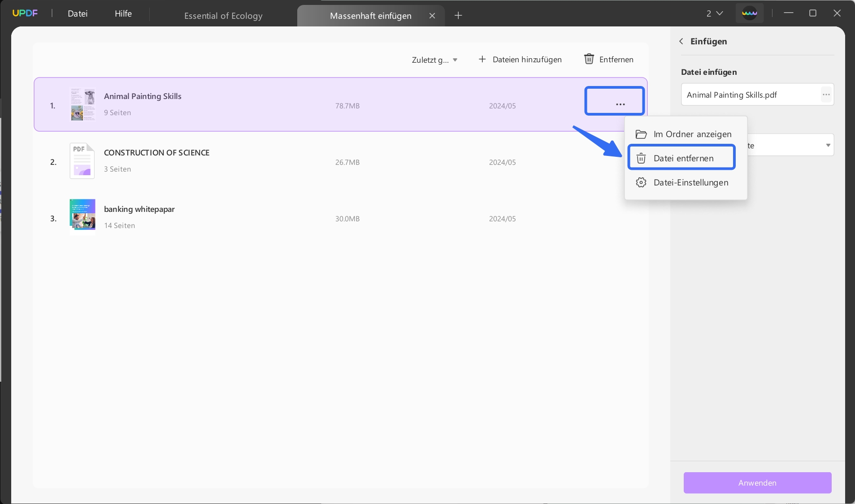Open the user account avatar

(x=750, y=13)
